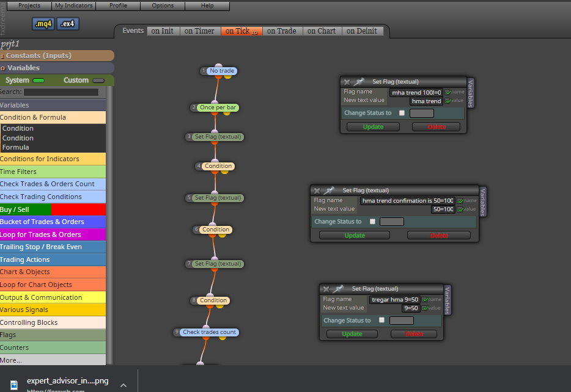The width and height of the screenshot is (571, 392).
Task: Click Update in the 'tregar hma' panel
Action: coord(352,334)
